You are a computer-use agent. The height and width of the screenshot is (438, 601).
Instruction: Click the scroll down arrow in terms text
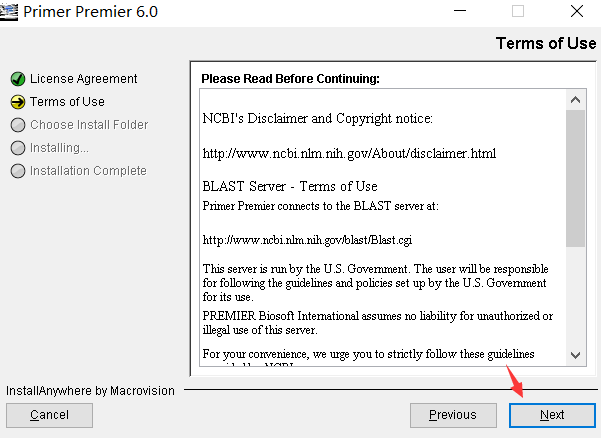point(575,355)
